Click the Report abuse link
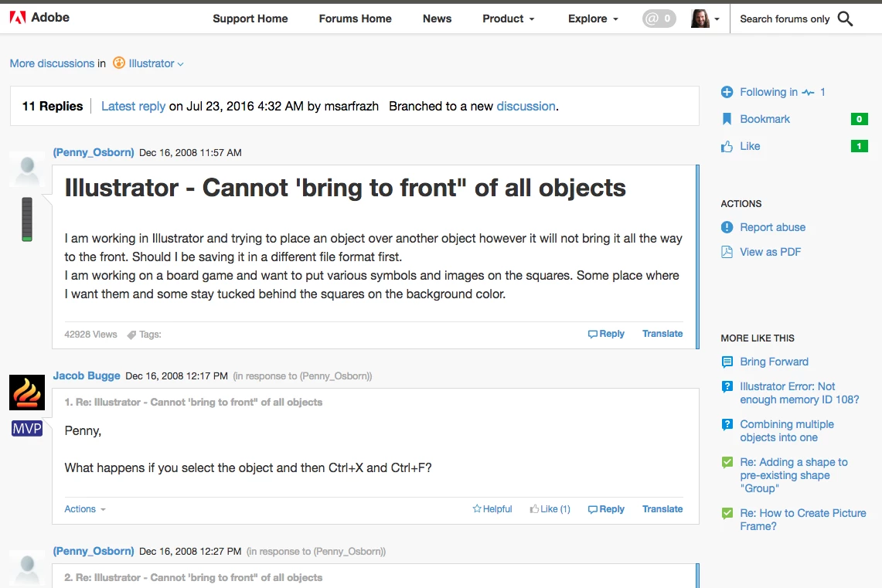The image size is (882, 588). coord(772,227)
